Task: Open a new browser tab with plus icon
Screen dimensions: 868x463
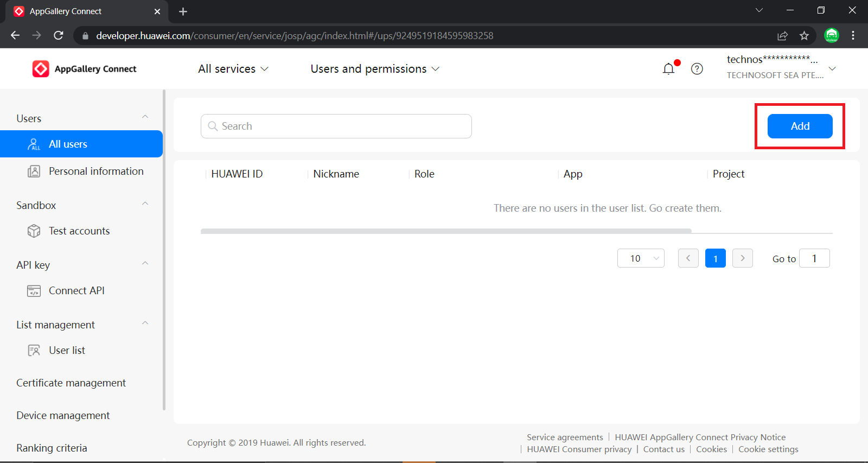Action: 183,11
